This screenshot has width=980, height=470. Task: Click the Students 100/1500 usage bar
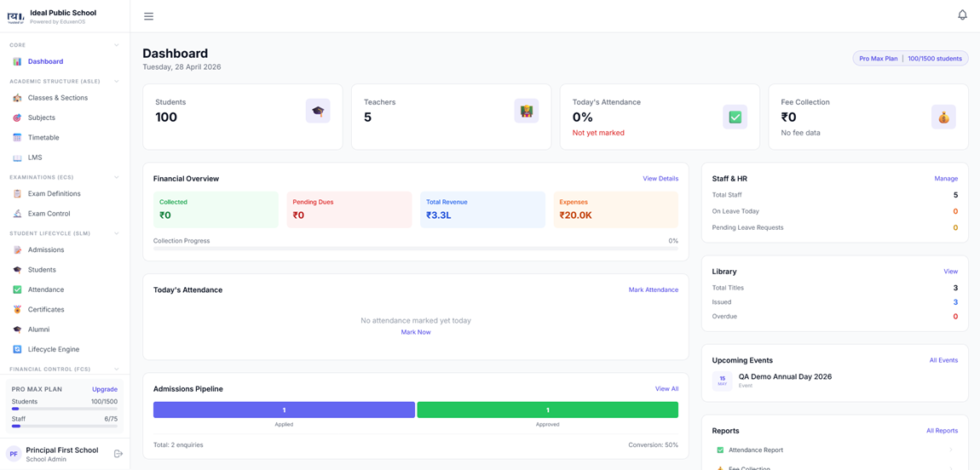click(65, 409)
